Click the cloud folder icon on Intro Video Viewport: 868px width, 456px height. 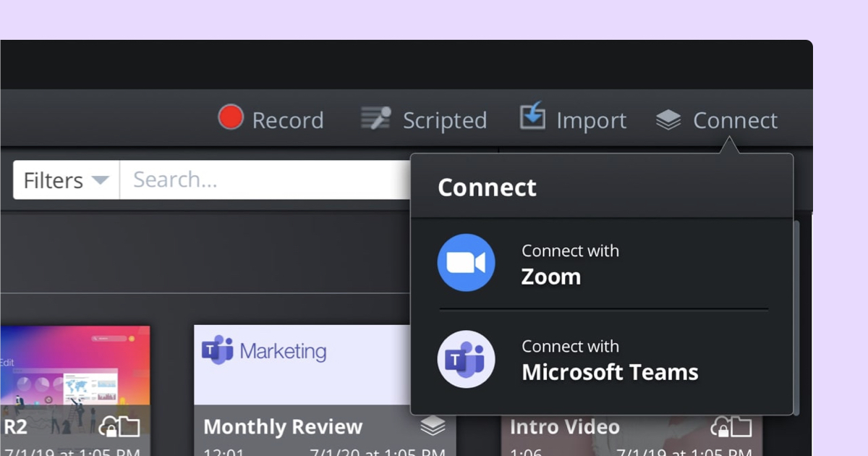coord(732,427)
